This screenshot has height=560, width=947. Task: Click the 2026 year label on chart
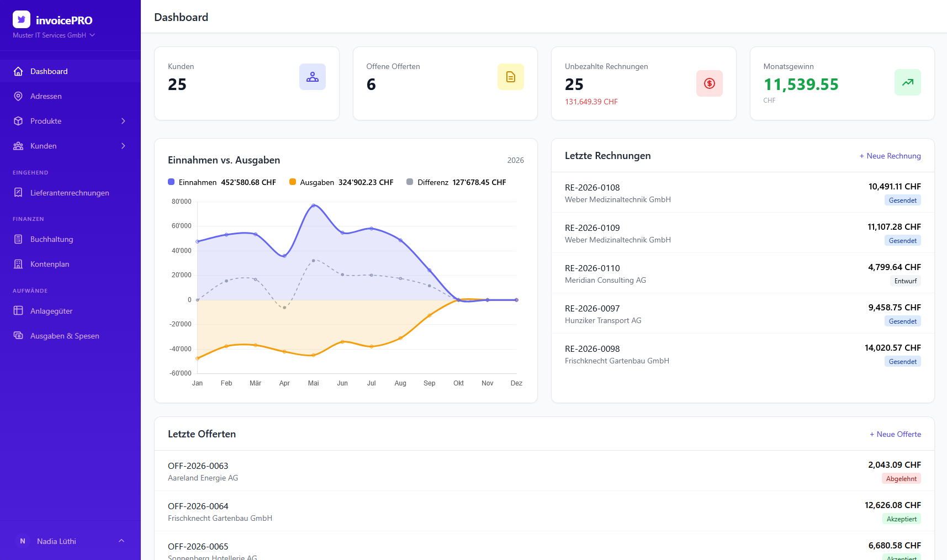(x=516, y=160)
